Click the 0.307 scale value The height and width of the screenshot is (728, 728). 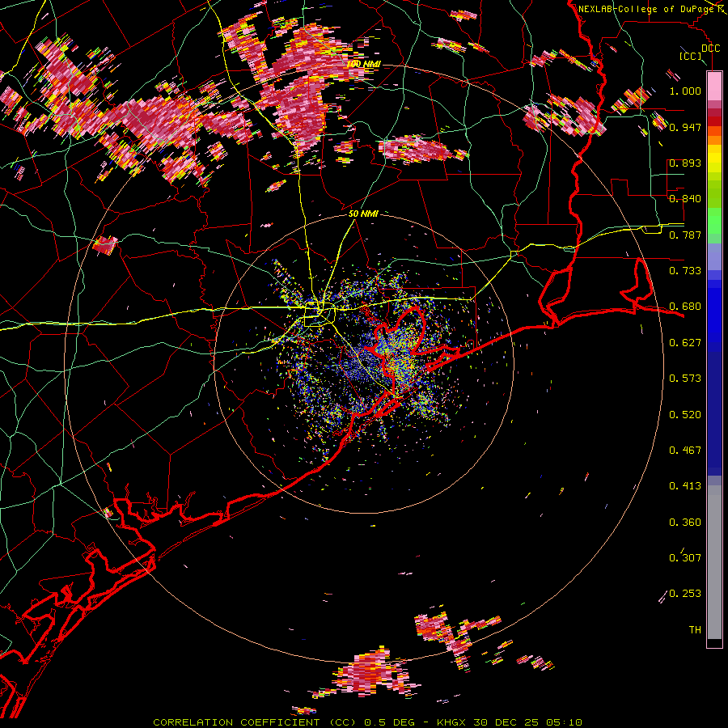(x=685, y=558)
